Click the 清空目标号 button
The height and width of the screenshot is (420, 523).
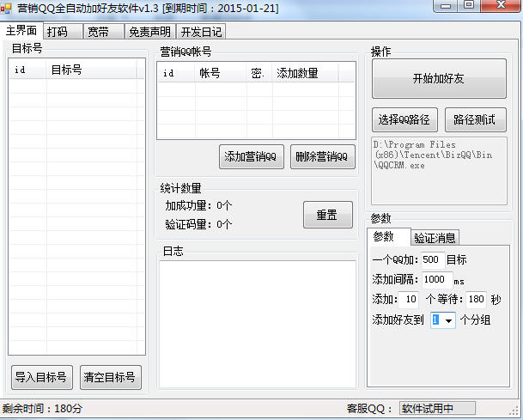tap(109, 377)
